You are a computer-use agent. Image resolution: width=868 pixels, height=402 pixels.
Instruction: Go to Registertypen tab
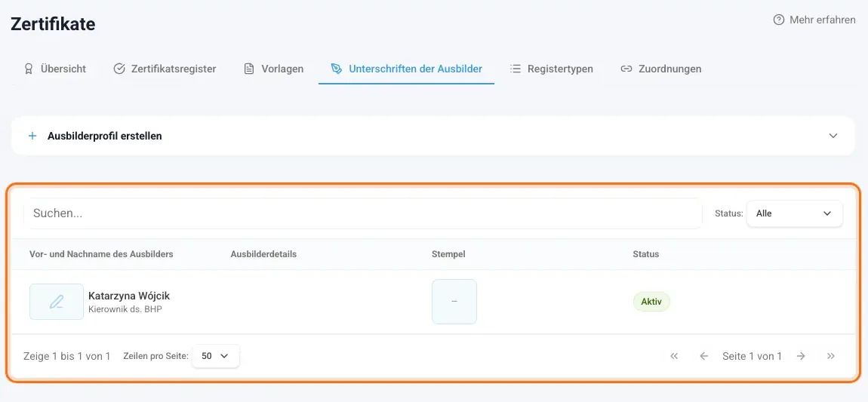pyautogui.click(x=551, y=69)
